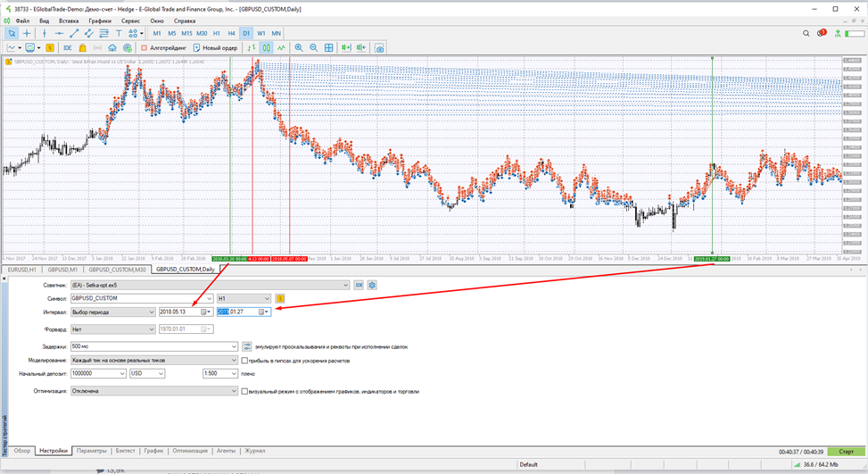Switch to the Журнал tab
868x474 pixels.
click(x=254, y=452)
